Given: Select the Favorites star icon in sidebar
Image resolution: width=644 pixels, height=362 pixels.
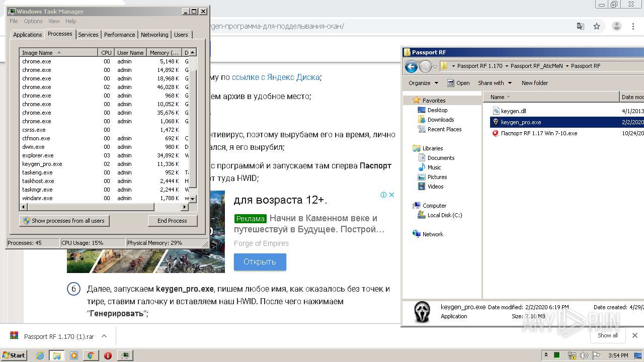Looking at the screenshot, I should (416, 101).
